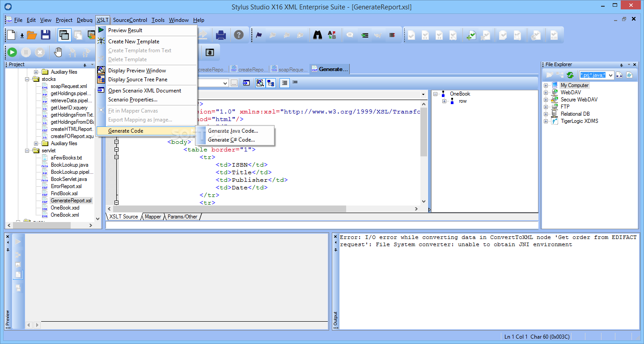Toggle the Preview Window editor toolbar button
This screenshot has height=344, width=644.
(260, 83)
